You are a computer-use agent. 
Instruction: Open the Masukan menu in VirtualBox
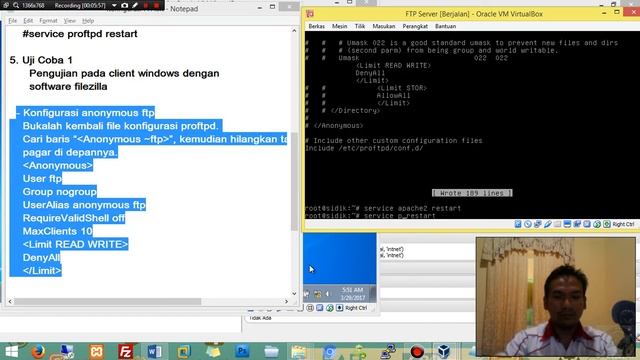384,26
